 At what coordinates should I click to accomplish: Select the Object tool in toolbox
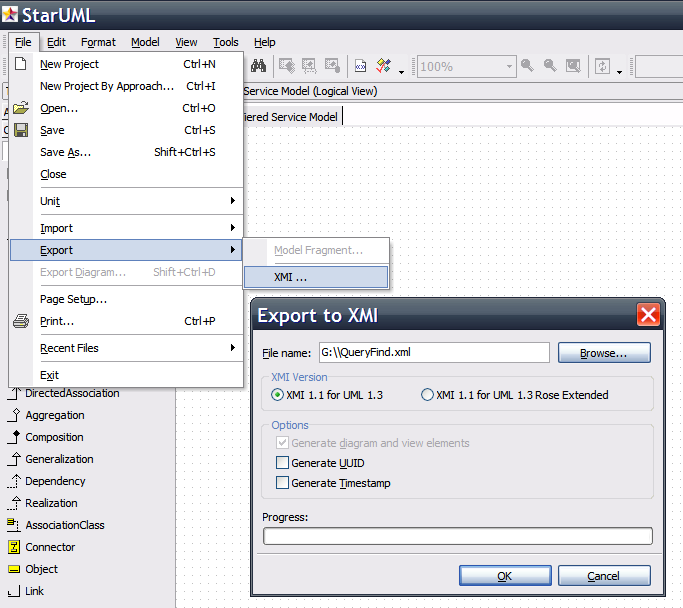coord(41,569)
